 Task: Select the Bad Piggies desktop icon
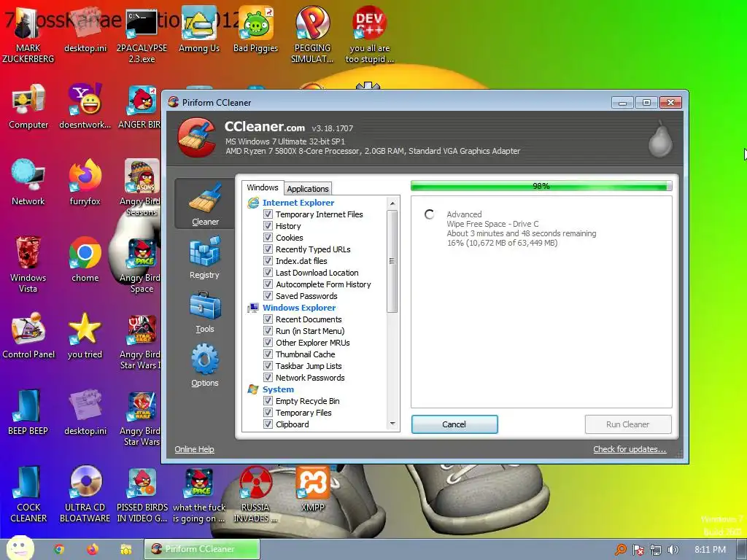click(256, 29)
